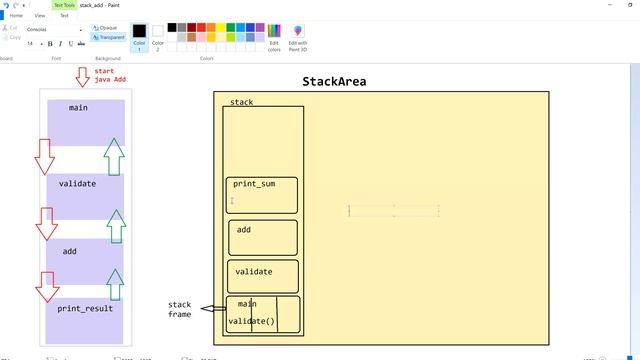Pick the gray swatch in the palette's top row

click(182, 27)
